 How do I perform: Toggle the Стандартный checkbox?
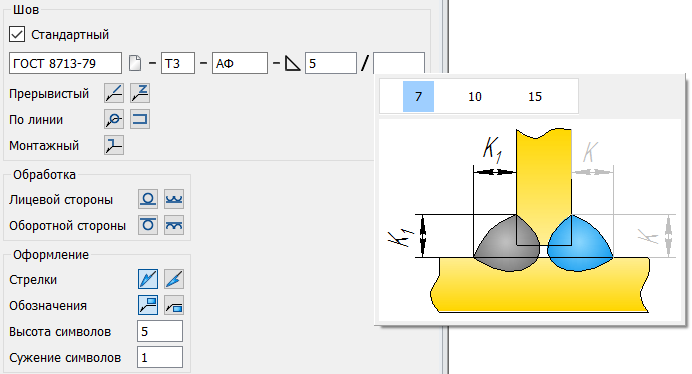17,34
